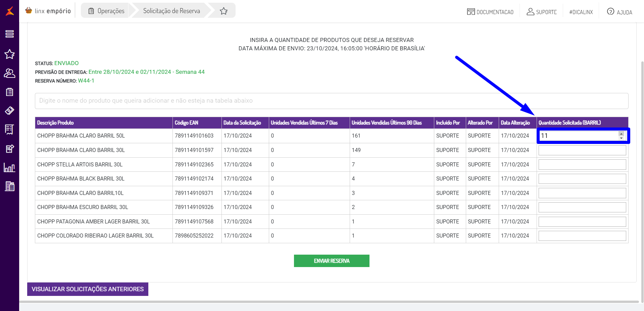Open the price tag icon in the sidebar

point(9,110)
